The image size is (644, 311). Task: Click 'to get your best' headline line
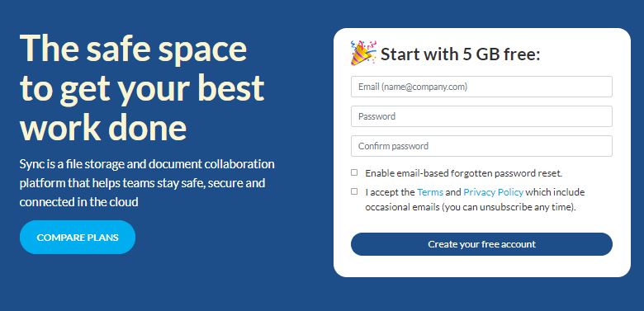click(142, 87)
